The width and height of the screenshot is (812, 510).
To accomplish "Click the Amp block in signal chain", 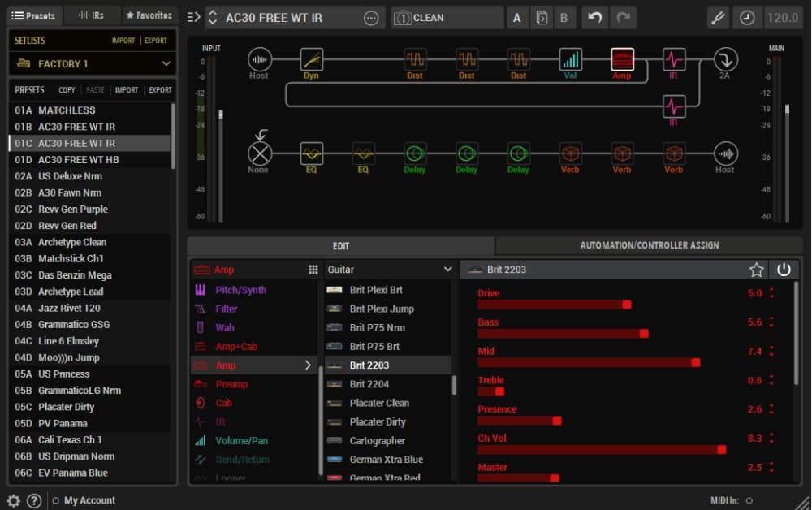I will 622,60.
